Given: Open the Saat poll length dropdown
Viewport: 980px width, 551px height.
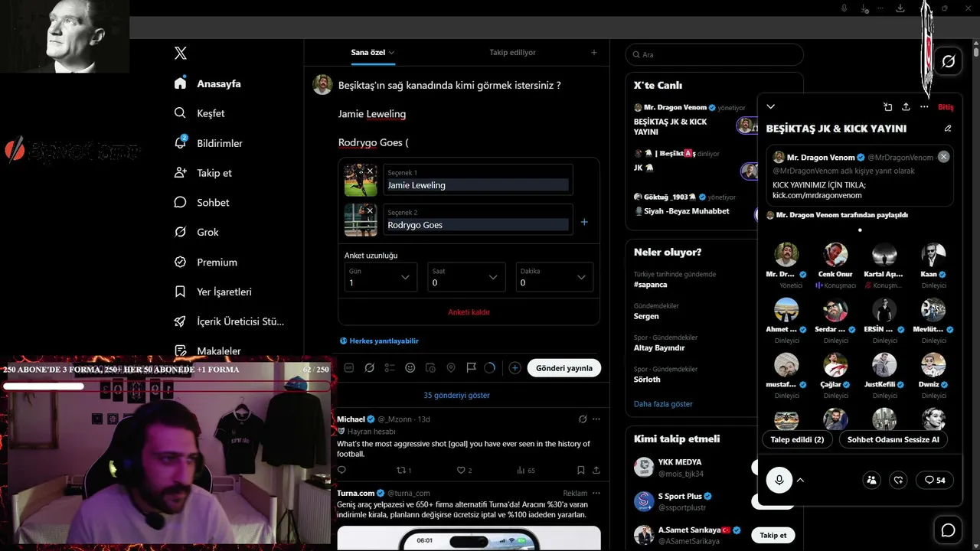Looking at the screenshot, I should [x=466, y=277].
